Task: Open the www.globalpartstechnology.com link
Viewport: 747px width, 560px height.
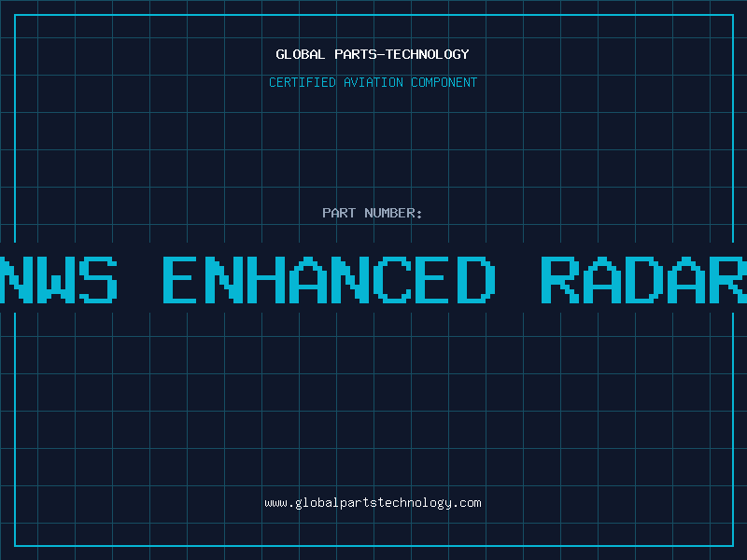Action: point(373,503)
